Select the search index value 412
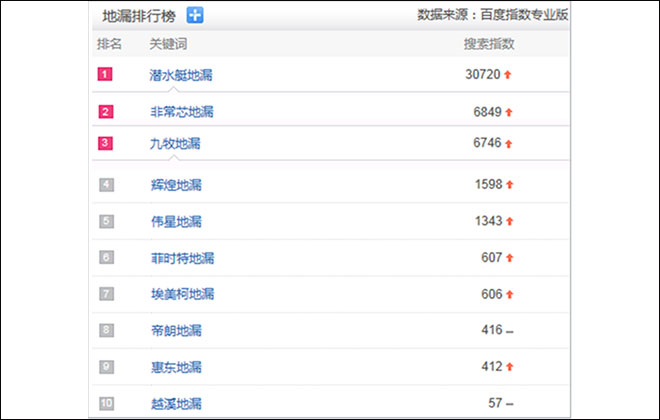Image resolution: width=660 pixels, height=420 pixels. coord(492,366)
